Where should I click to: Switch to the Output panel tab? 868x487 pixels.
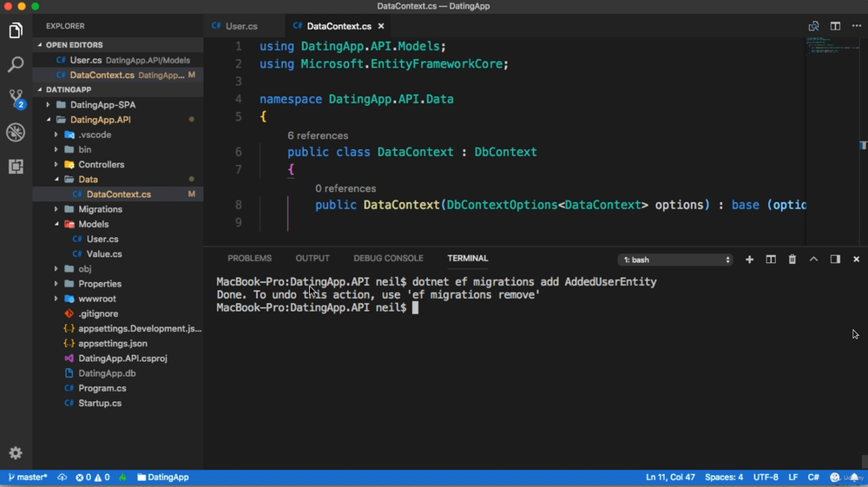click(x=312, y=259)
